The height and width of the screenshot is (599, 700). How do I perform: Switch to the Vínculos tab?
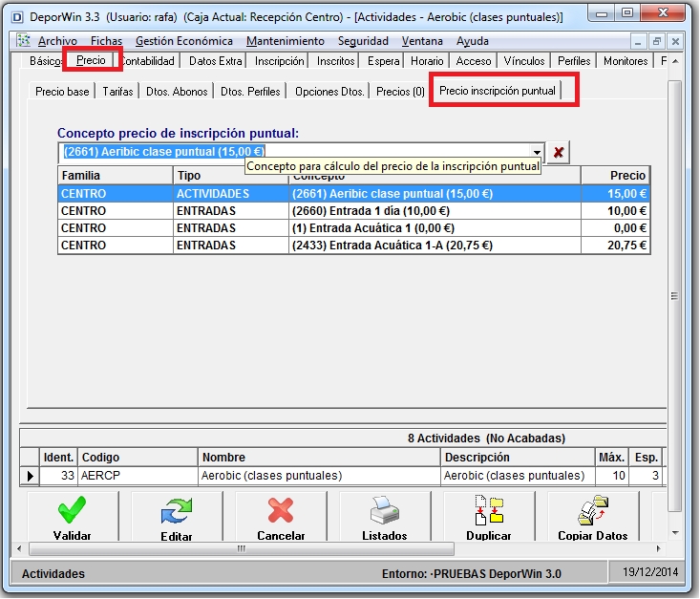coord(524,61)
